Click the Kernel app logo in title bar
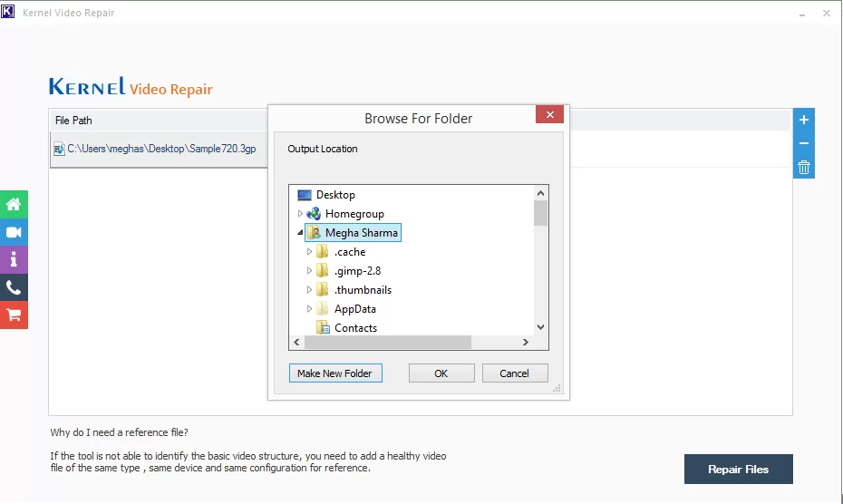This screenshot has height=504, width=843. pos(8,11)
